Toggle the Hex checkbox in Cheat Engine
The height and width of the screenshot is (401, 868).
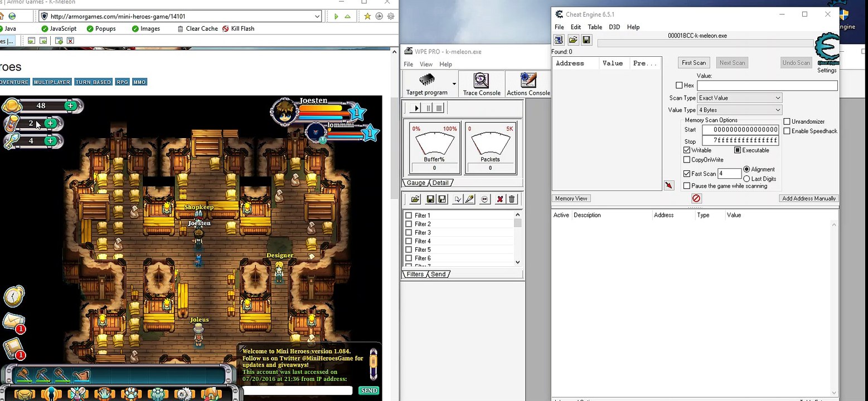679,85
